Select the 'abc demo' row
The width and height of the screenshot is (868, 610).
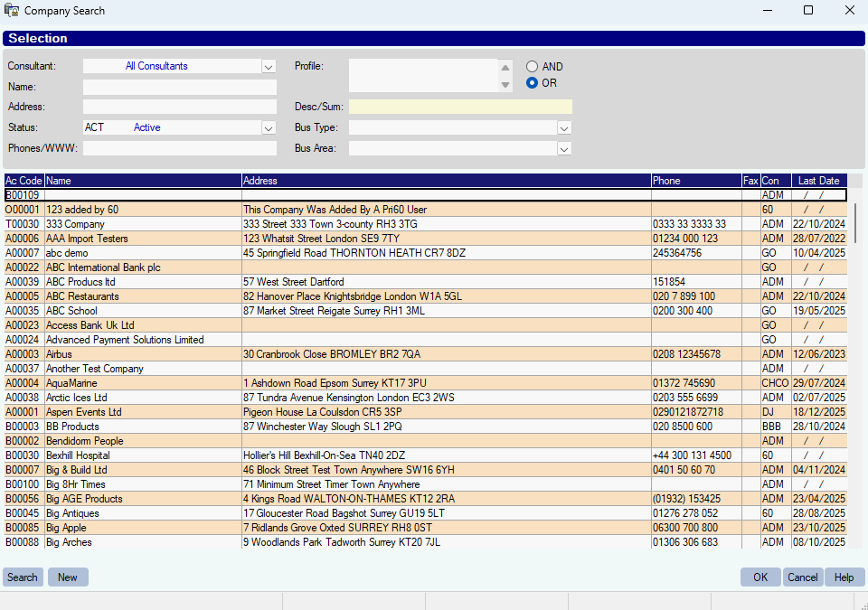[x=426, y=253]
